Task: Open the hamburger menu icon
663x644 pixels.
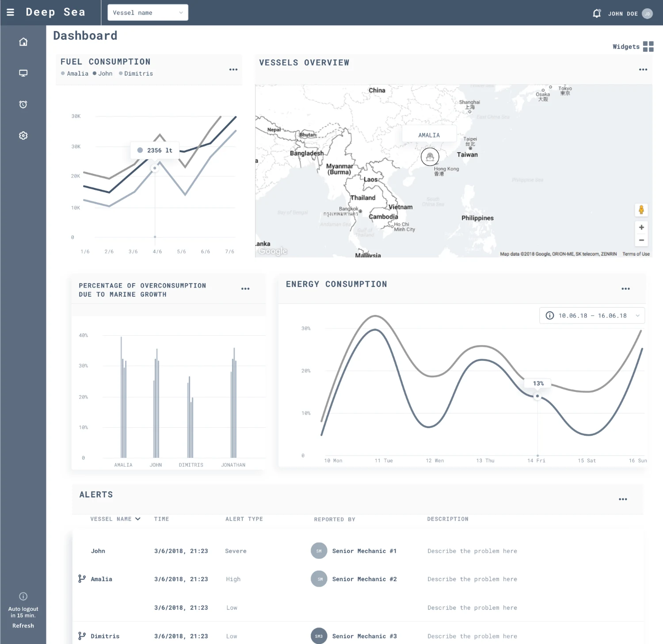Action: (x=11, y=12)
